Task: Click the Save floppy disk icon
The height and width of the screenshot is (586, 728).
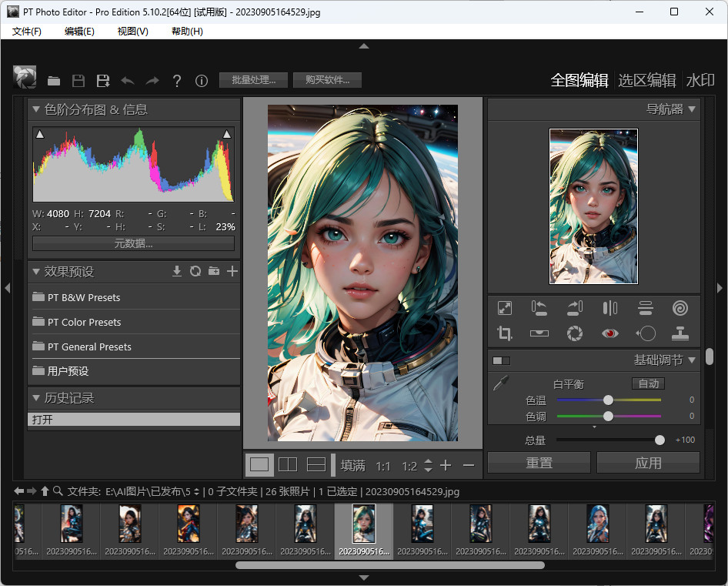Action: [x=78, y=81]
